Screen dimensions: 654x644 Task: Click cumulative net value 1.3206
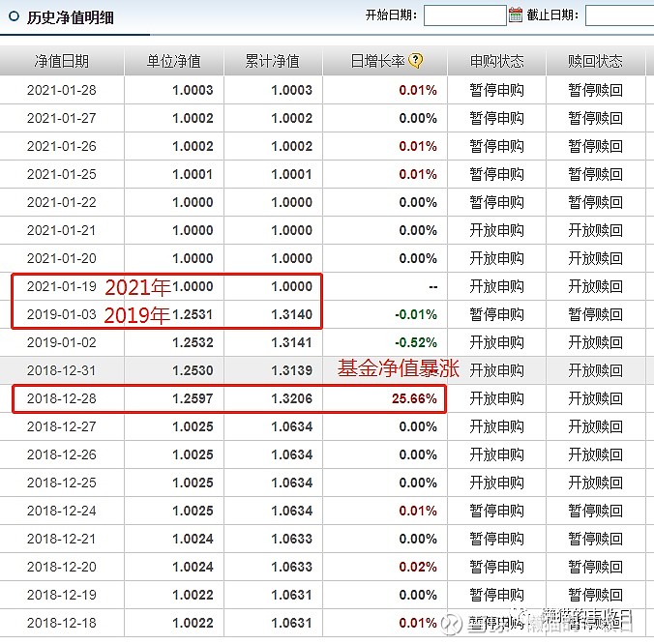291,398
